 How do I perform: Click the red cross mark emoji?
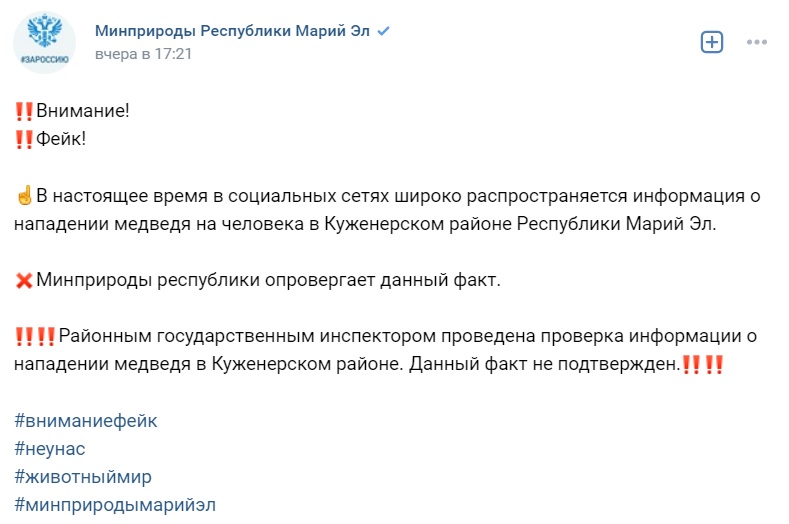point(24,280)
